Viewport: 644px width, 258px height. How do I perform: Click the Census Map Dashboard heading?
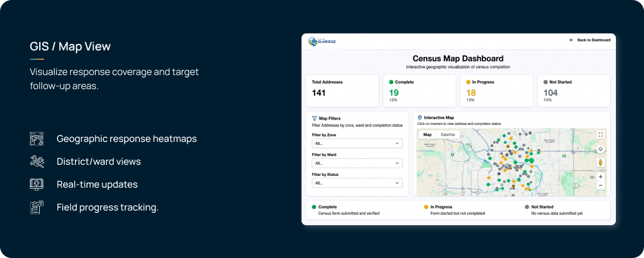pos(458,59)
